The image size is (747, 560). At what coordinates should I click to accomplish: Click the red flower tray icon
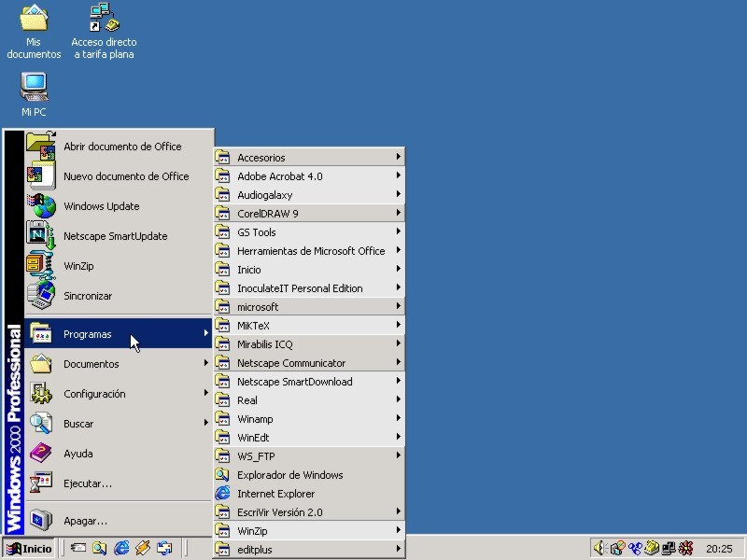[x=686, y=548]
